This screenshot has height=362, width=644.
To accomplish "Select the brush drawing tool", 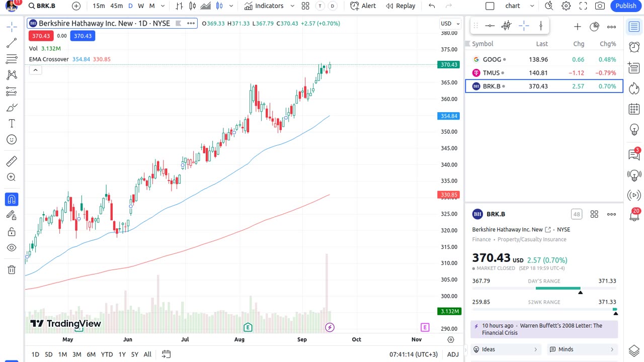I will (12, 108).
